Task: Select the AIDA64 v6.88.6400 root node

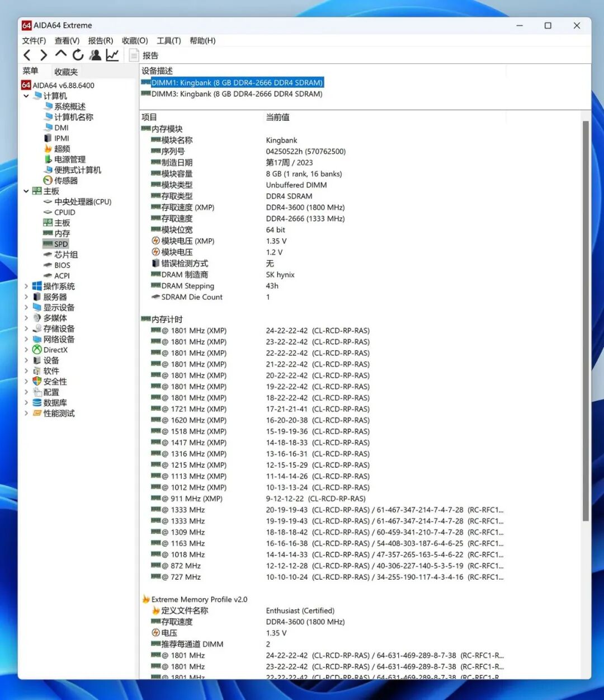Action: point(58,85)
